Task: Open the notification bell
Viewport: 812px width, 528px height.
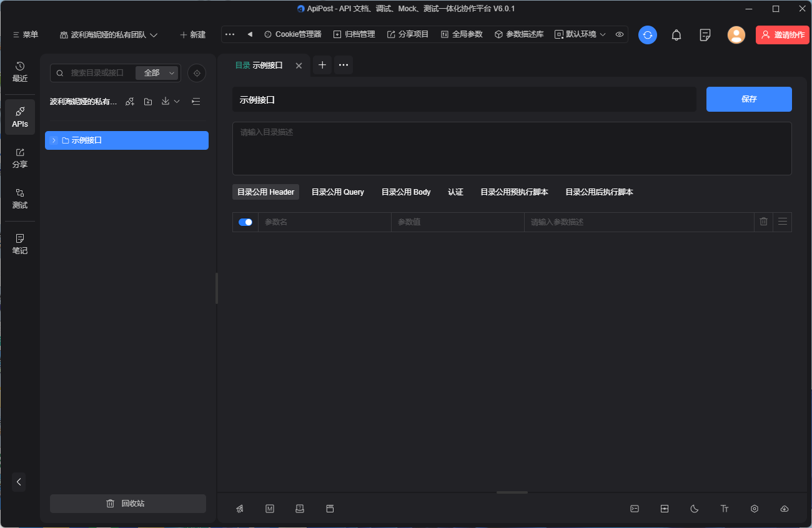Action: coord(676,35)
